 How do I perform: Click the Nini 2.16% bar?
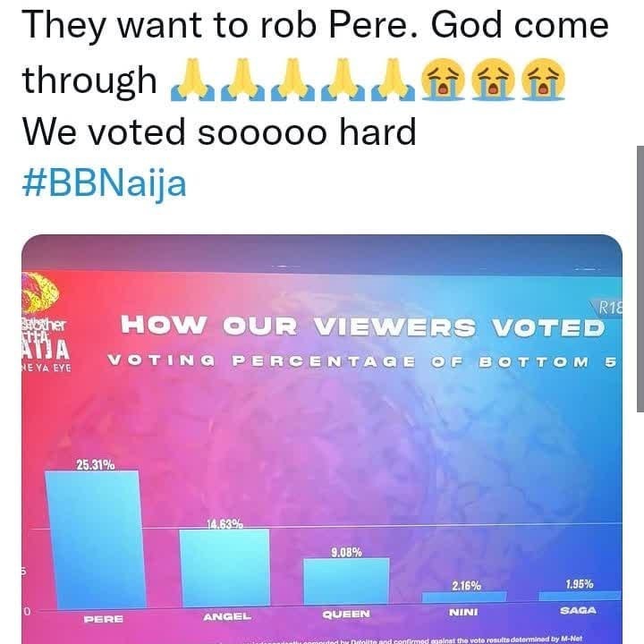(x=464, y=597)
